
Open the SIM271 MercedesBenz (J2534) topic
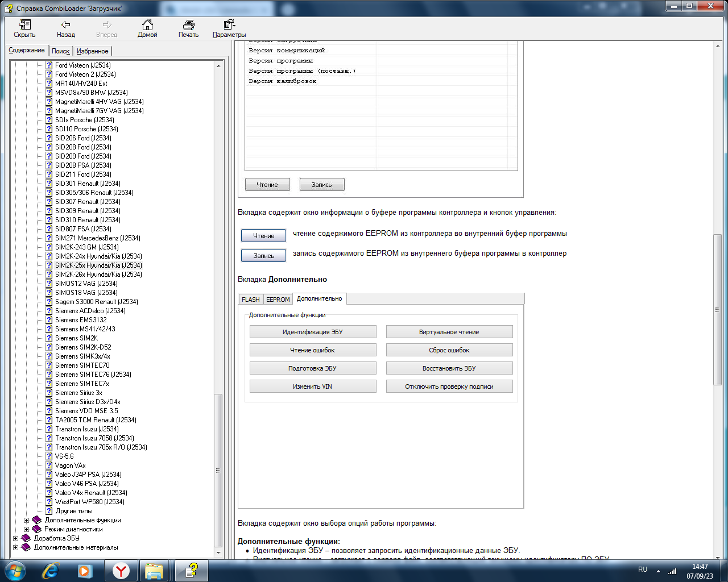(x=97, y=238)
